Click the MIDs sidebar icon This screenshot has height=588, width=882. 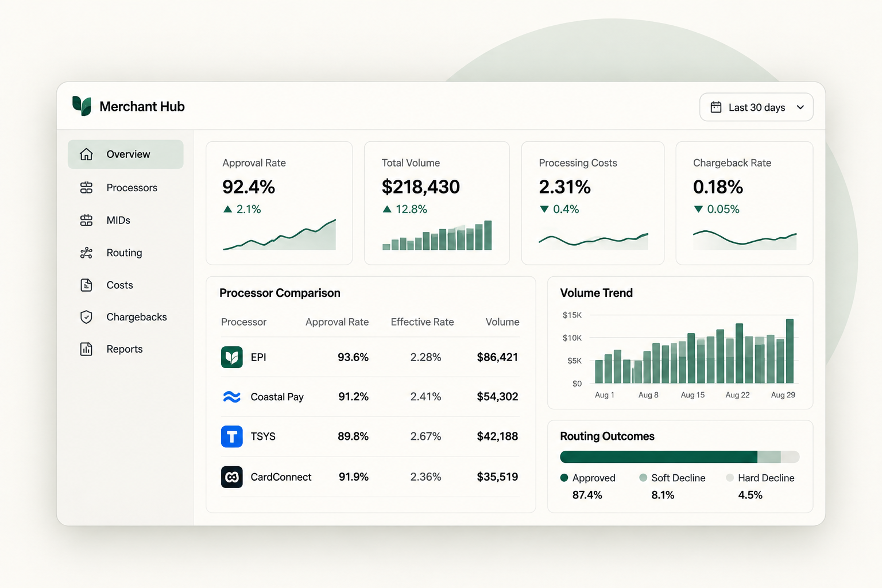click(86, 220)
